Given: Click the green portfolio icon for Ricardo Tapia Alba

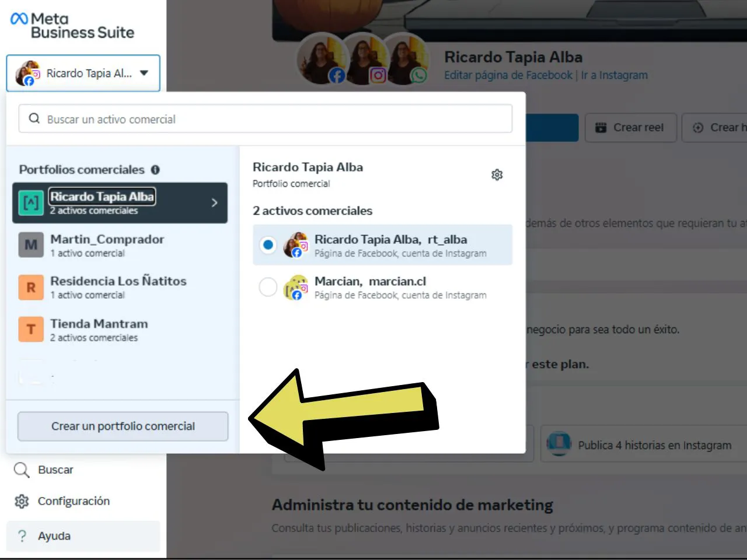Looking at the screenshot, I should [x=31, y=202].
